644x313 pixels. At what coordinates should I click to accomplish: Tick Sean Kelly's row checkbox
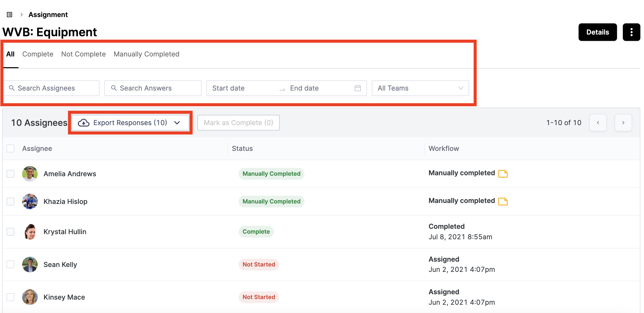pos(10,264)
